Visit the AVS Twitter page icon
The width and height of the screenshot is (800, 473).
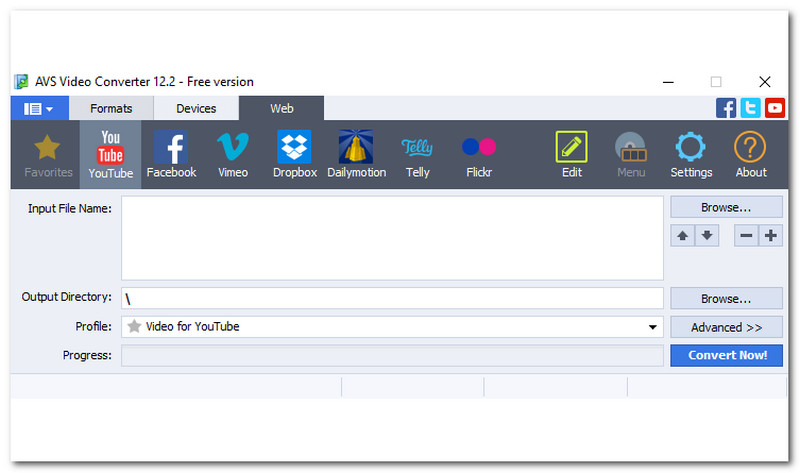coord(750,108)
